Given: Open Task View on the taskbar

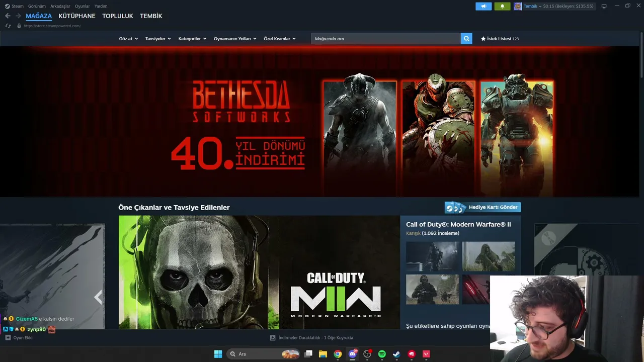Looking at the screenshot, I should click(x=308, y=354).
